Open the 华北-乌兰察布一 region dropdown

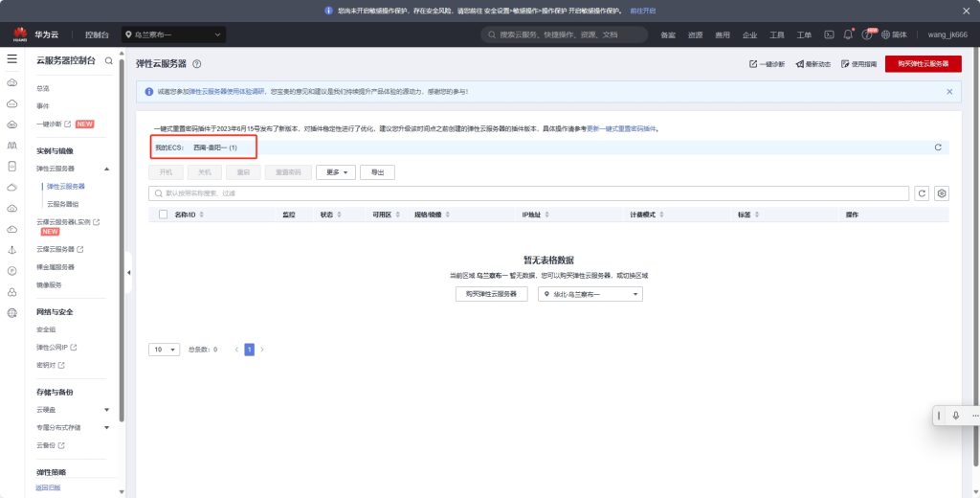coord(590,294)
